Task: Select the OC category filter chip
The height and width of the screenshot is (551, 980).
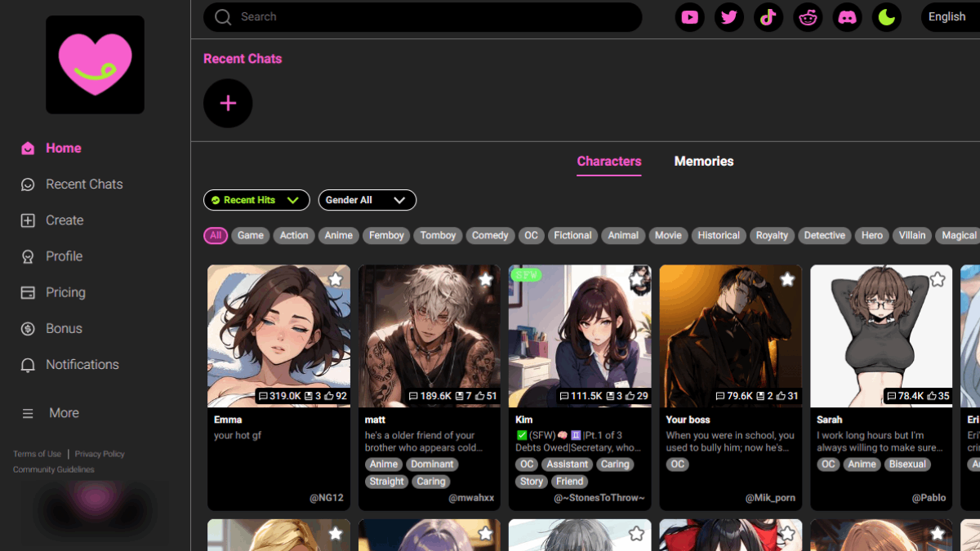Action: [532, 235]
